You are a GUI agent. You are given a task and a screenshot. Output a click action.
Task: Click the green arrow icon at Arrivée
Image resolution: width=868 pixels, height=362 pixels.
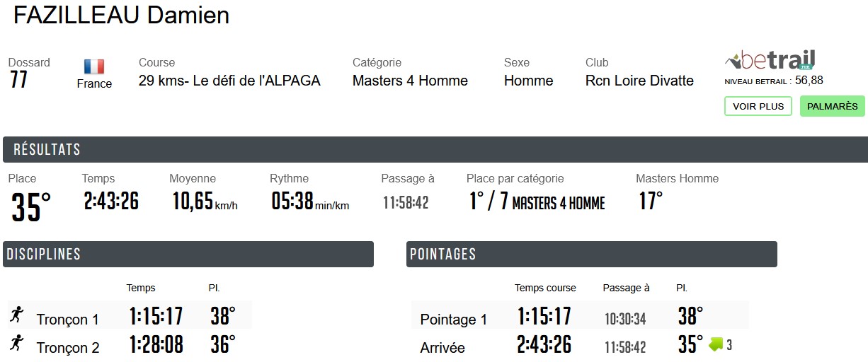click(716, 344)
